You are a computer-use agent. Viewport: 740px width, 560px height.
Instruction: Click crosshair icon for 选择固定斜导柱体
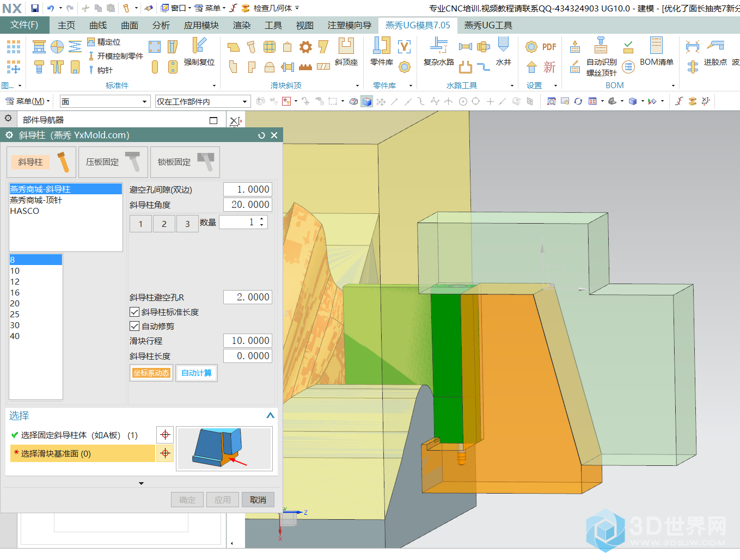pos(165,435)
